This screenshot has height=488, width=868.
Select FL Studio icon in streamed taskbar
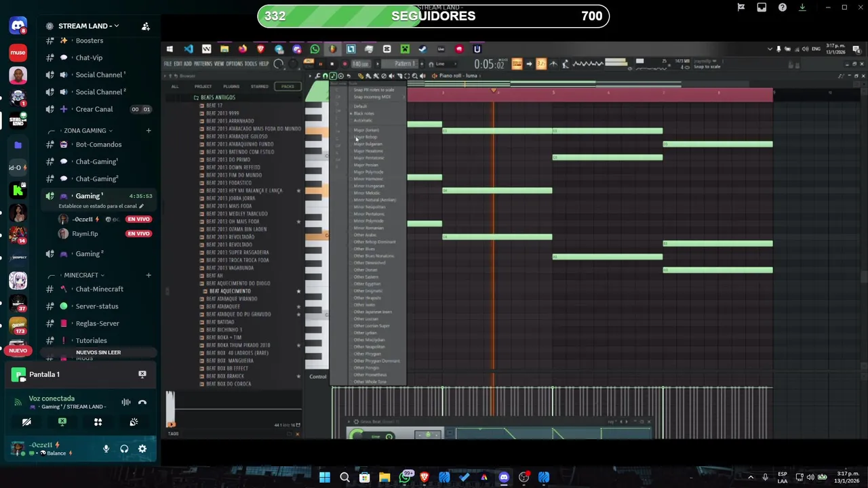333,49
